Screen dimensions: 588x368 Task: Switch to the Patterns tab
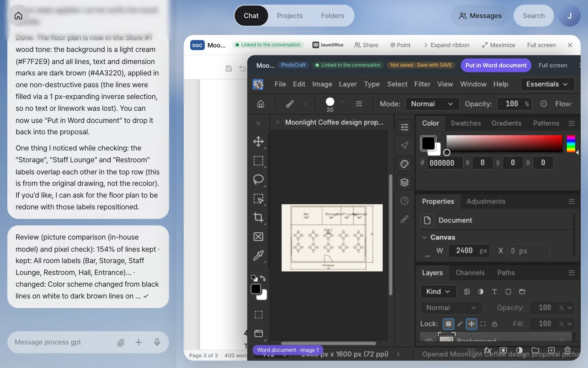tap(546, 123)
